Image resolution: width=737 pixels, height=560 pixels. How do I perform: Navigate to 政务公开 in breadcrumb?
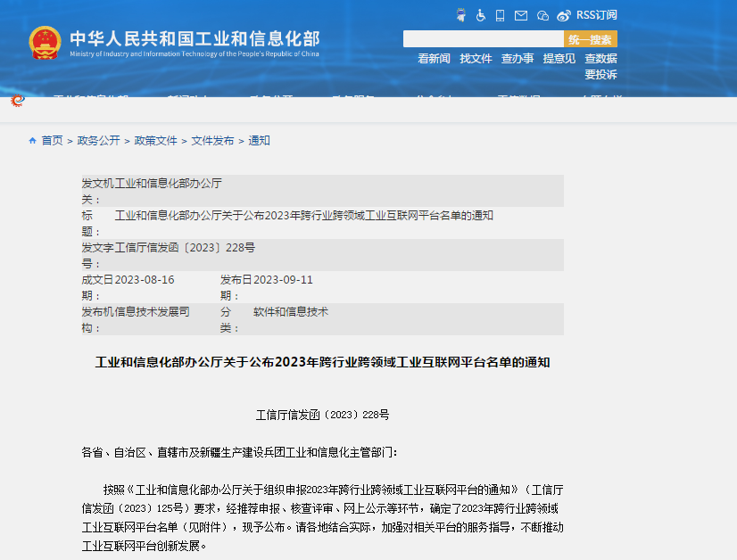pos(98,141)
